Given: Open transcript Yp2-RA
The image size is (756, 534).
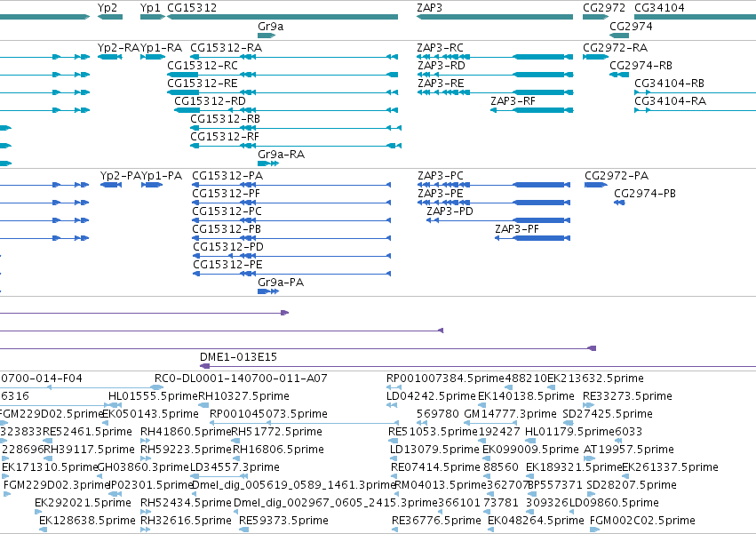Looking at the screenshot, I should pyautogui.click(x=118, y=48).
